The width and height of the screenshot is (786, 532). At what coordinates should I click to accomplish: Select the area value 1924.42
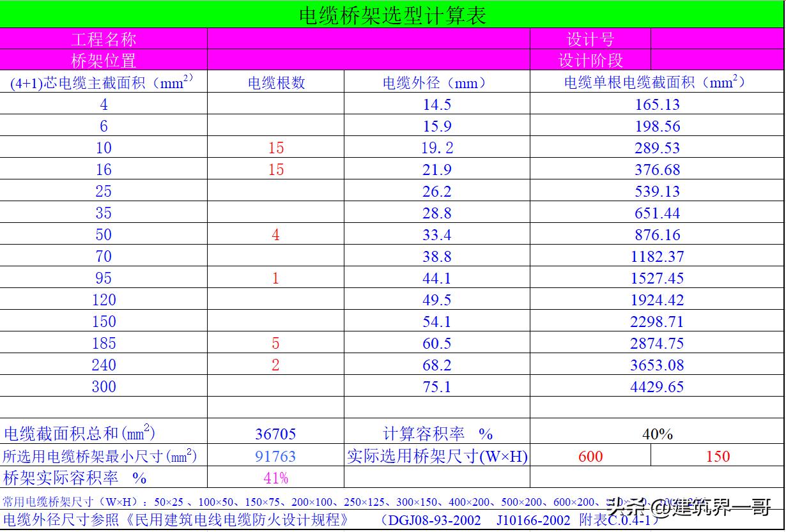(x=658, y=300)
